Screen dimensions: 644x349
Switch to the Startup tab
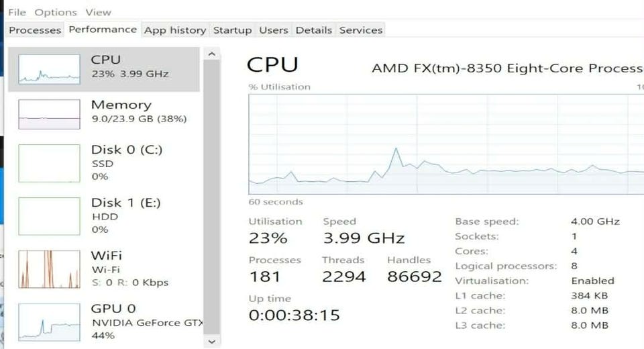232,30
